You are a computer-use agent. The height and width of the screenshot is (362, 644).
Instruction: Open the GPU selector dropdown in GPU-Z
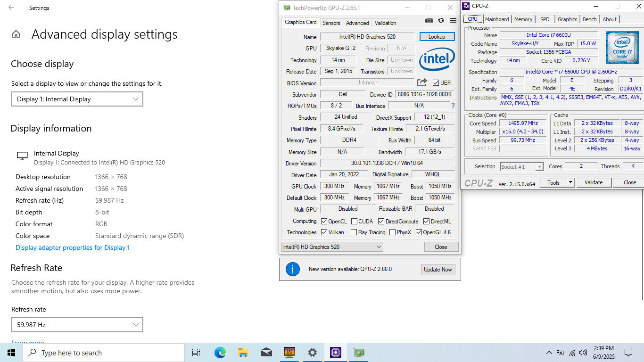point(332,247)
